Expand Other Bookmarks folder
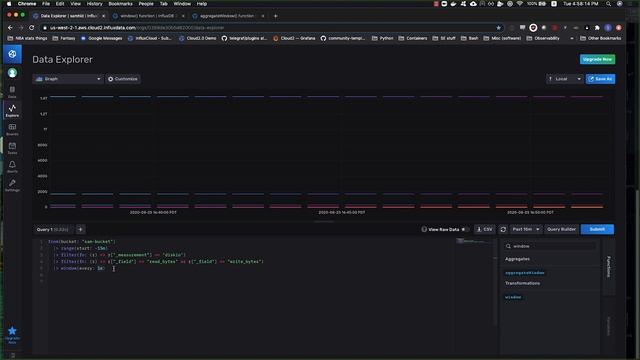 [600, 38]
